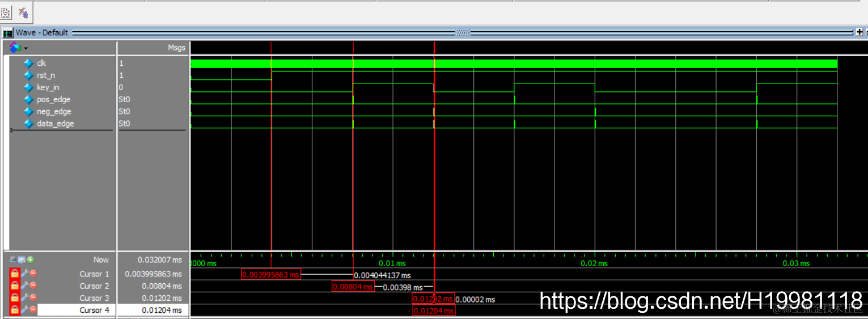Select the highlighted Cursor 4 name label
868x319 pixels.
coord(94,310)
